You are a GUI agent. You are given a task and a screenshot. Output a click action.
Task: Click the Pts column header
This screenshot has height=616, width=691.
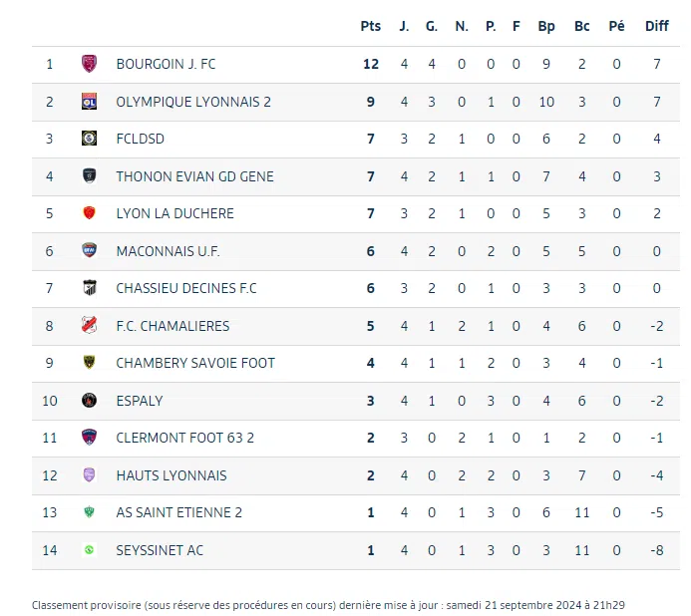click(371, 27)
